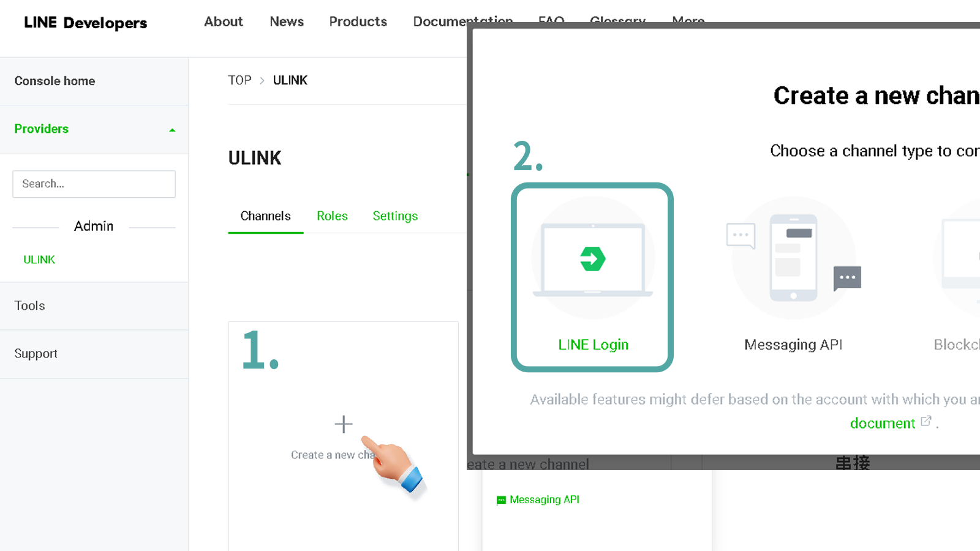This screenshot has height=551, width=980.
Task: Click the Create a new channel text
Action: (333, 455)
